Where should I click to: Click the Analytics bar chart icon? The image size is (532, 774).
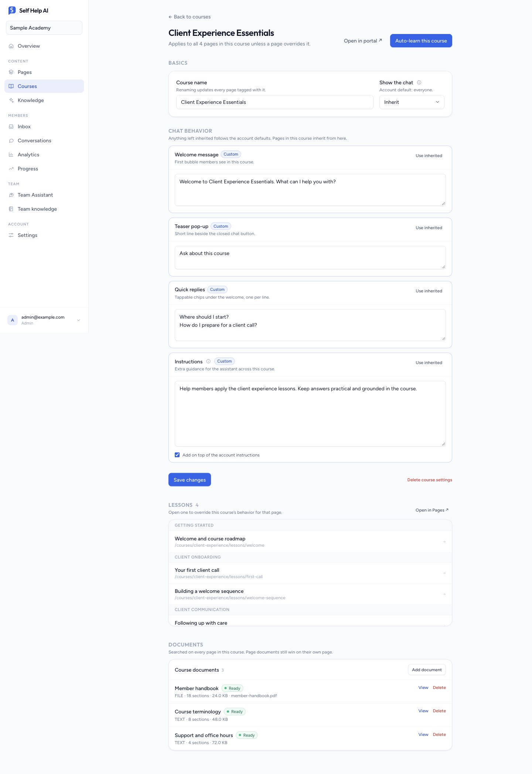(x=11, y=155)
